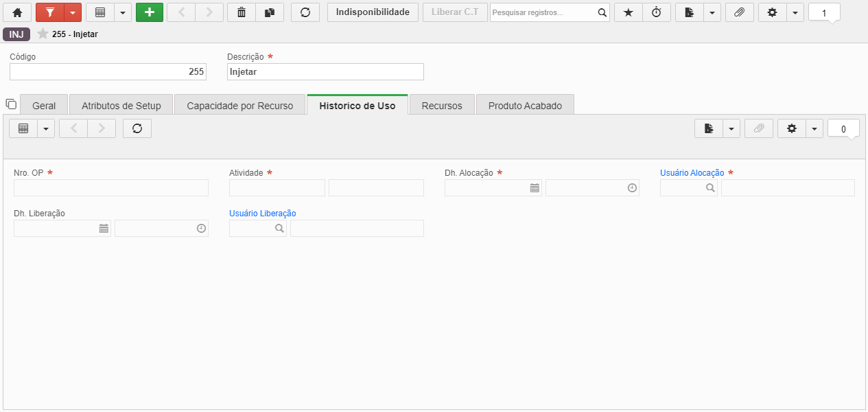This screenshot has width=868, height=412.
Task: Mark record as favorite with star button
Action: click(x=628, y=12)
